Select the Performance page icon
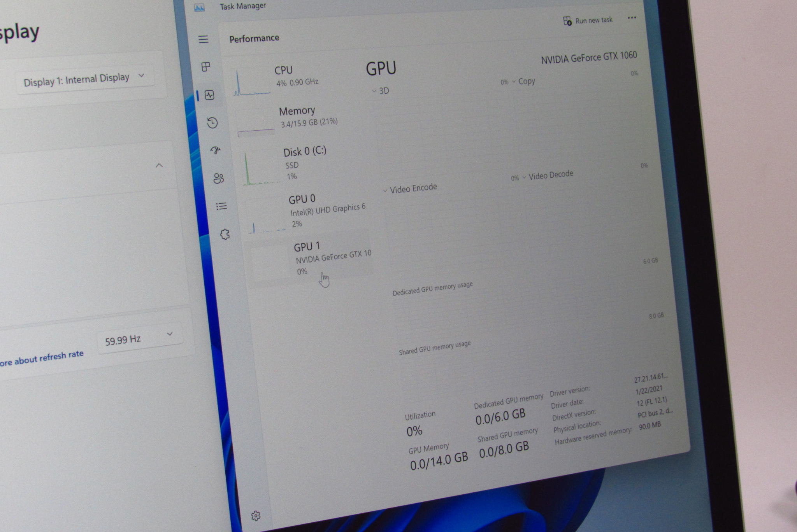797x532 pixels. [210, 95]
